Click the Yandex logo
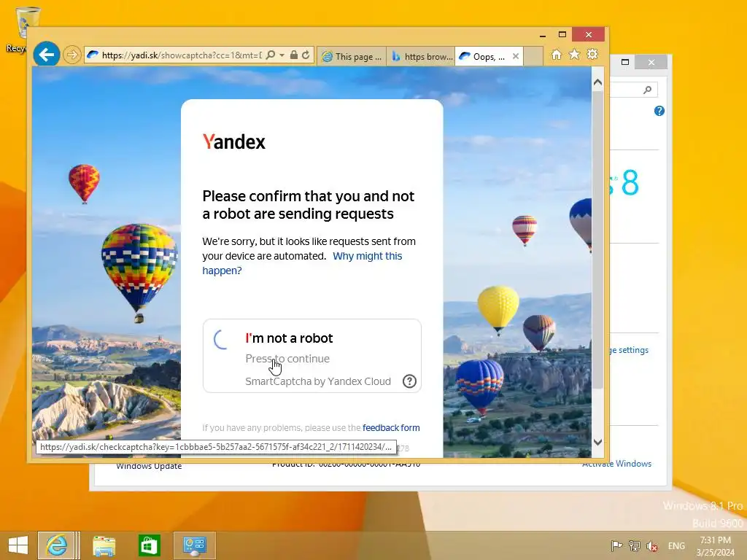The width and height of the screenshot is (747, 560). [234, 142]
